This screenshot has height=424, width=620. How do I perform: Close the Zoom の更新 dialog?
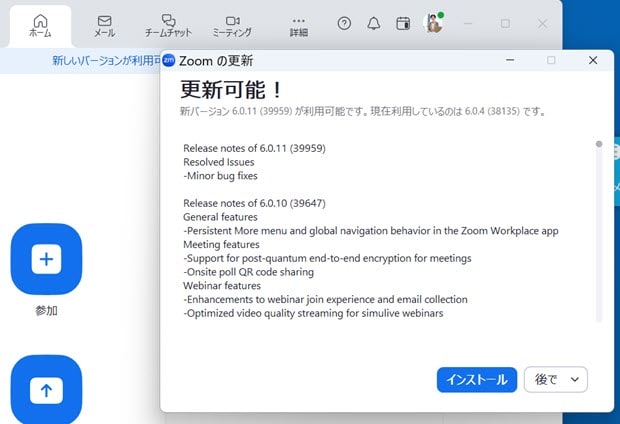tap(593, 60)
